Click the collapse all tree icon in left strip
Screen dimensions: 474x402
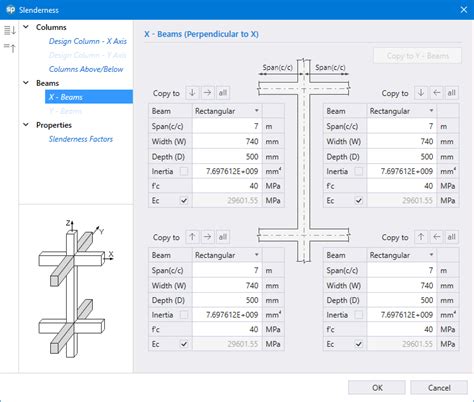[10, 48]
